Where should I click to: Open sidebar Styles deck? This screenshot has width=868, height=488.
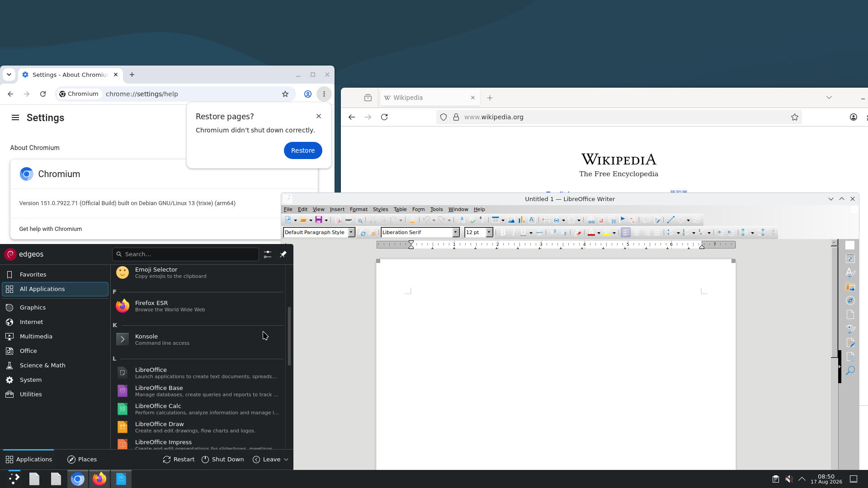point(850,272)
